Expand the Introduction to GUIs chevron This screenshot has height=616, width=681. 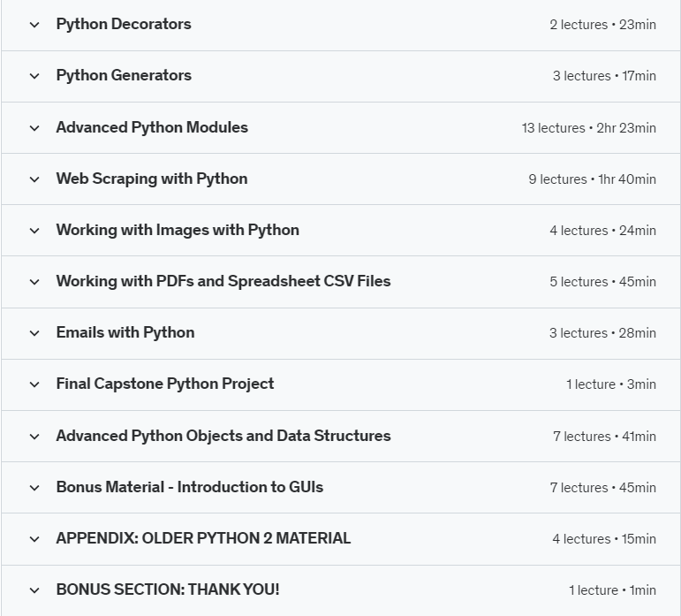click(x=34, y=488)
